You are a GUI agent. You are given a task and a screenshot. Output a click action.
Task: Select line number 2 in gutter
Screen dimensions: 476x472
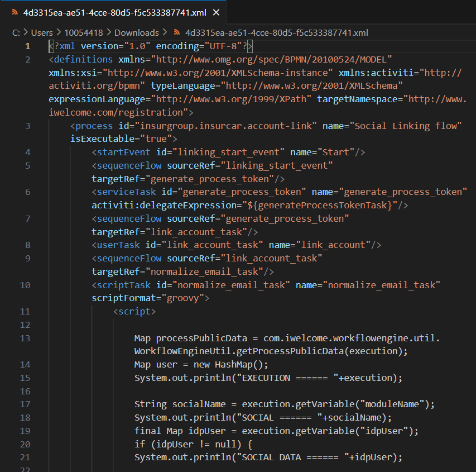coord(28,60)
